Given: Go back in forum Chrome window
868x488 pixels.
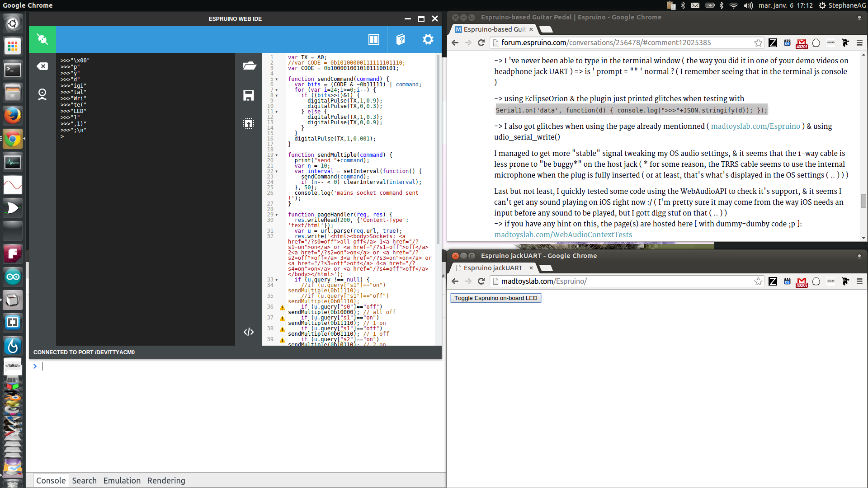Looking at the screenshot, I should [x=455, y=42].
